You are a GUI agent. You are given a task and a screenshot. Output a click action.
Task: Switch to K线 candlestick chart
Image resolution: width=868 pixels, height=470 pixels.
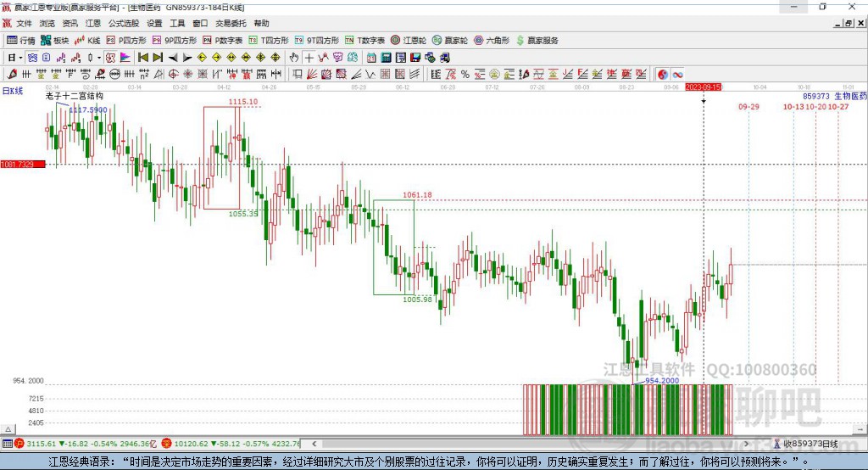coord(87,41)
